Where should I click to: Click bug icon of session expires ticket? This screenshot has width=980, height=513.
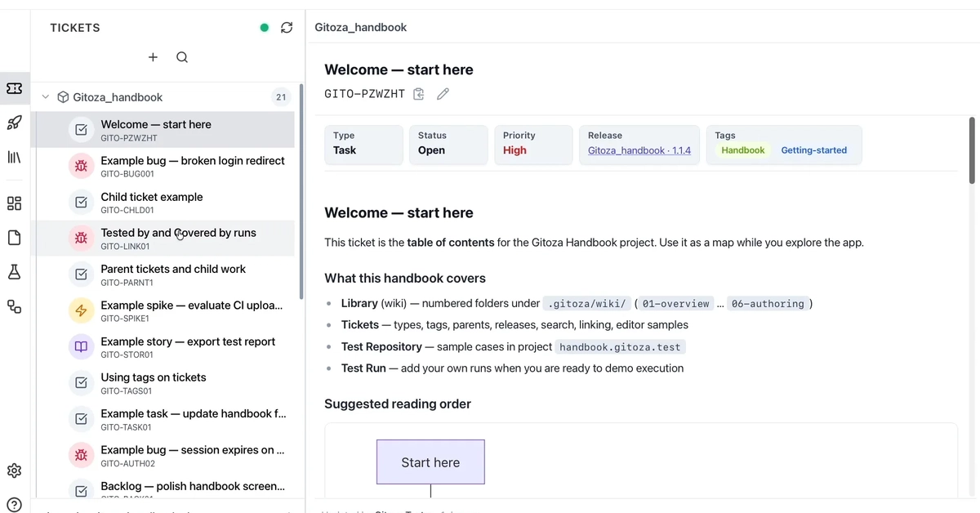tap(81, 455)
